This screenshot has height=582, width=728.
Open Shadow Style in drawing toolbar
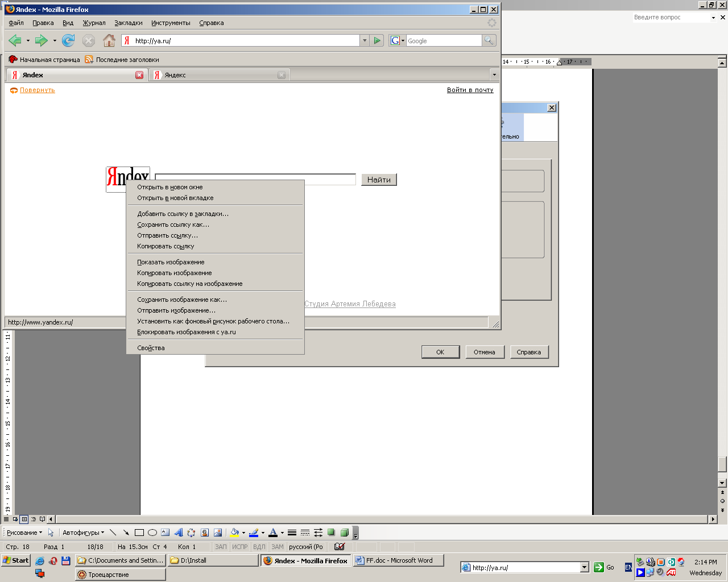[x=331, y=533]
